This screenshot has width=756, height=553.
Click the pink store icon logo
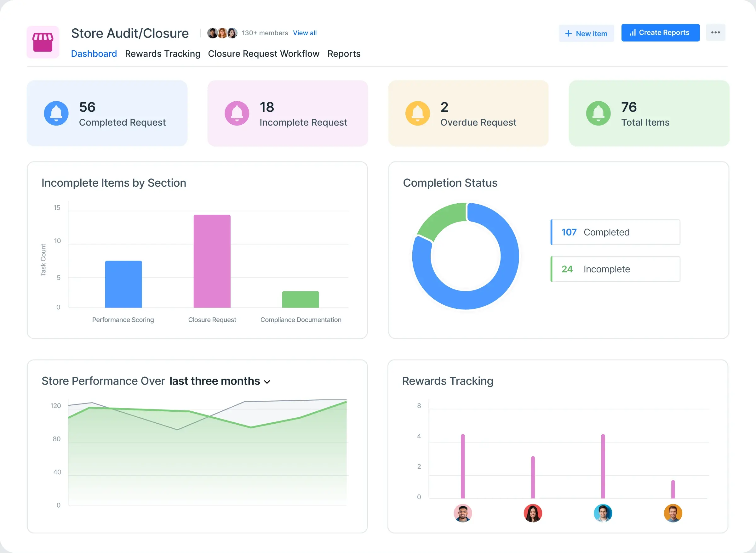[43, 42]
